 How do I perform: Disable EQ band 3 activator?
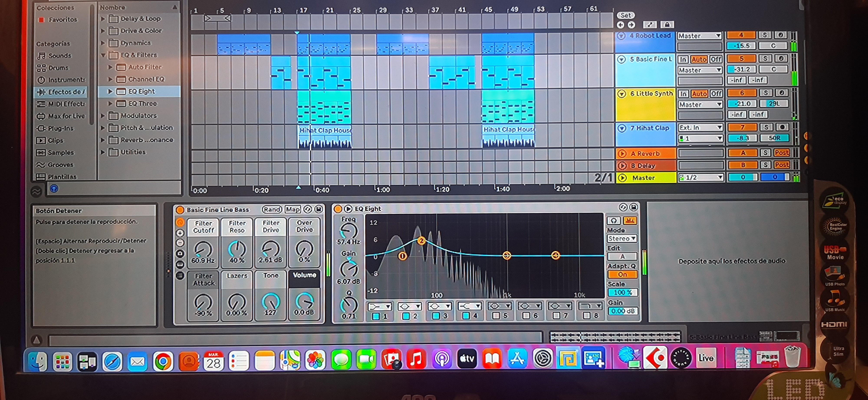436,316
